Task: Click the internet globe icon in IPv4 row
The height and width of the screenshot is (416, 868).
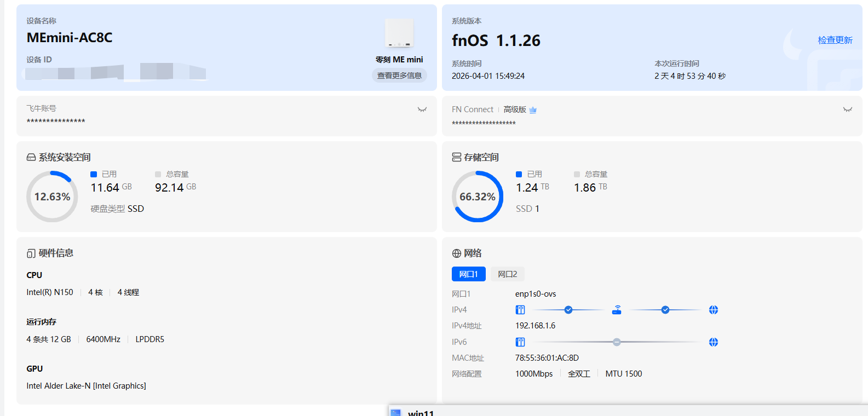Action: point(714,310)
